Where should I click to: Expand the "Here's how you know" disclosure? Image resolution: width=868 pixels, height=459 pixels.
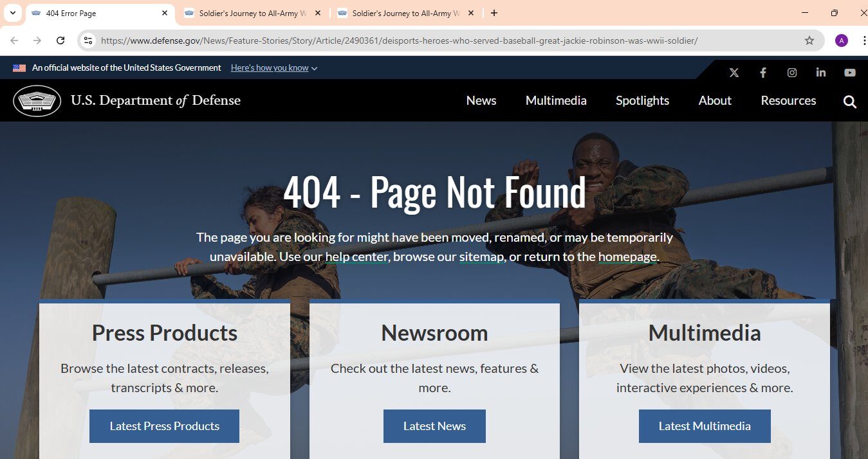(274, 68)
